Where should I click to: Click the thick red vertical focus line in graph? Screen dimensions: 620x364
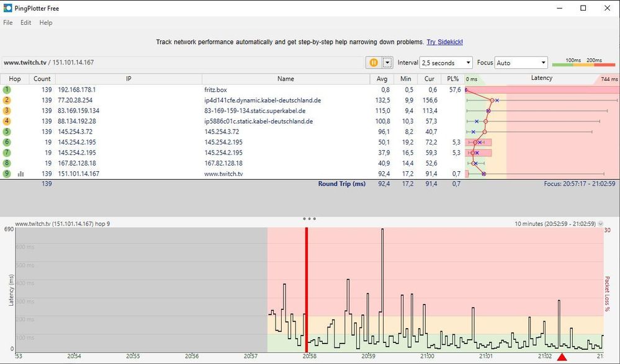coord(307,290)
